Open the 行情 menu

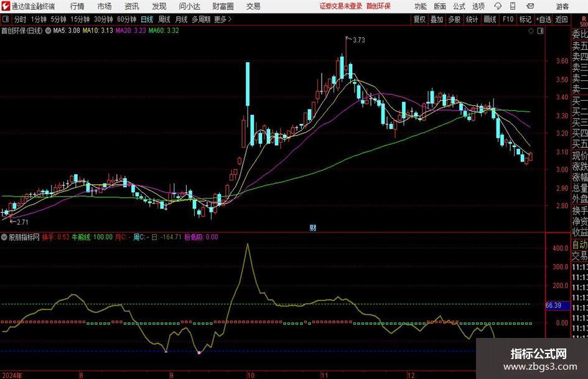[77, 6]
